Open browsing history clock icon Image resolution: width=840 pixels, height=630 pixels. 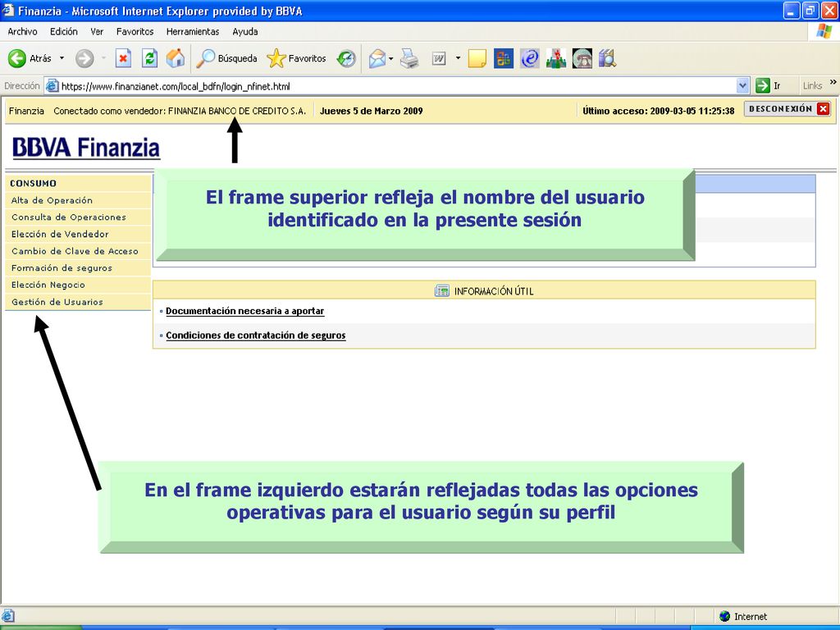[346, 58]
